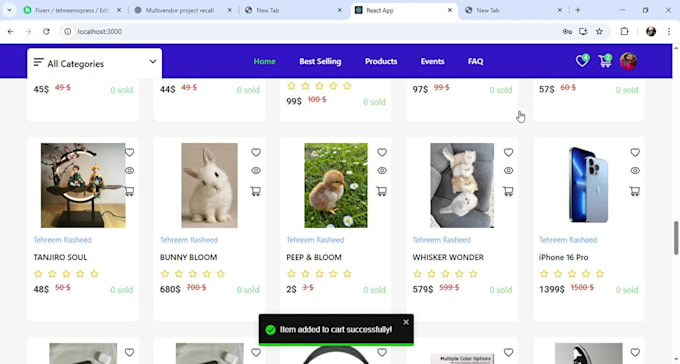Open the browser extensions puzzle icon
Viewport: 680px width, 364px height.
pyautogui.click(x=624, y=31)
